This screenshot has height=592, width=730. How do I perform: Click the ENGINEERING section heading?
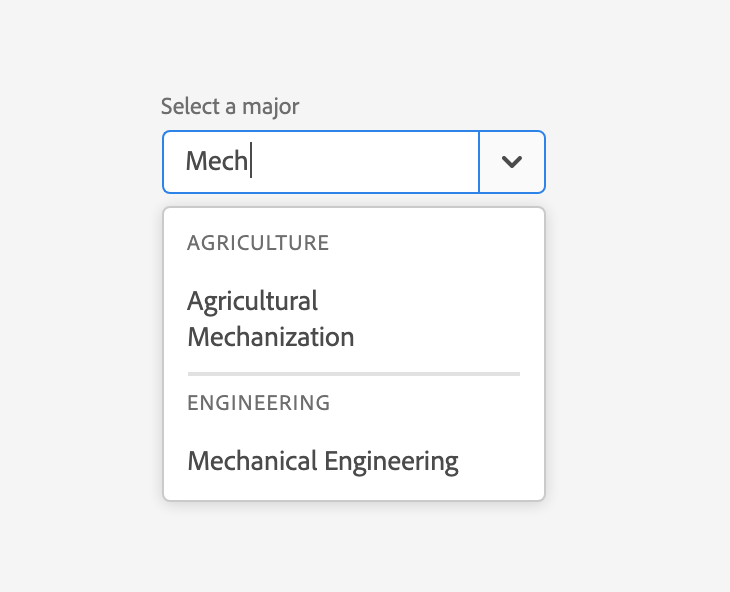coord(258,403)
